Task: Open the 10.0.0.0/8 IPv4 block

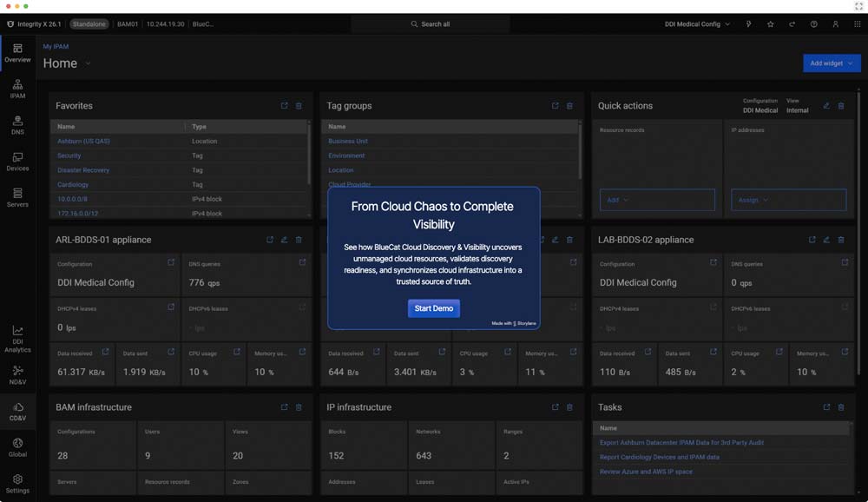Action: tap(73, 199)
